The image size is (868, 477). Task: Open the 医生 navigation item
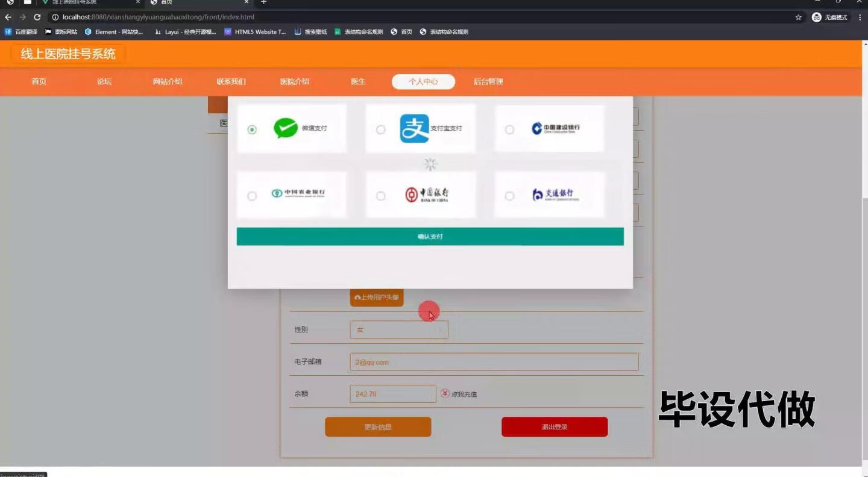coord(358,82)
